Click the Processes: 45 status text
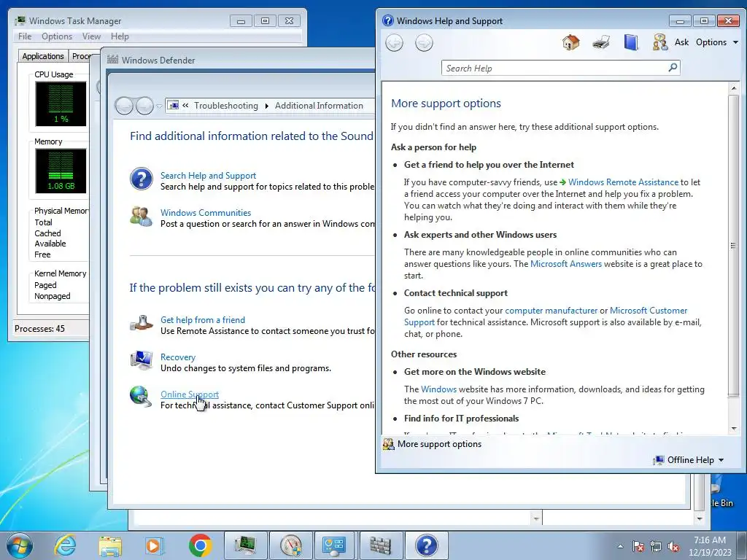 click(39, 329)
